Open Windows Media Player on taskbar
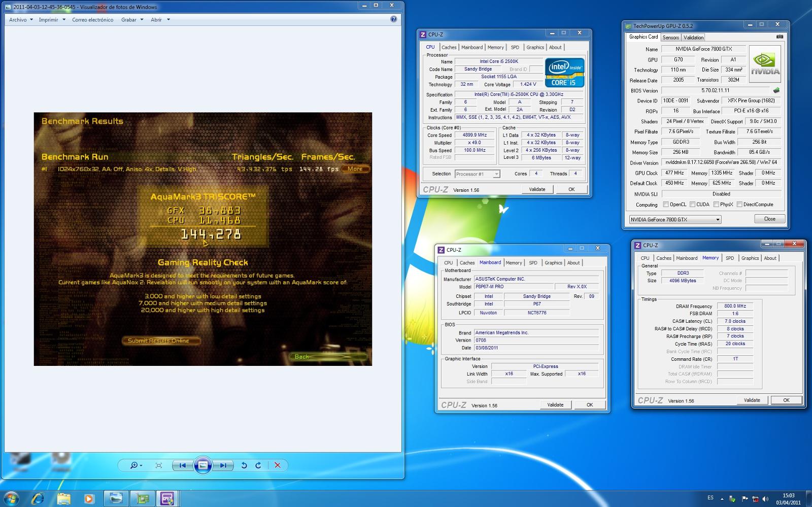The width and height of the screenshot is (812, 507). click(x=89, y=499)
